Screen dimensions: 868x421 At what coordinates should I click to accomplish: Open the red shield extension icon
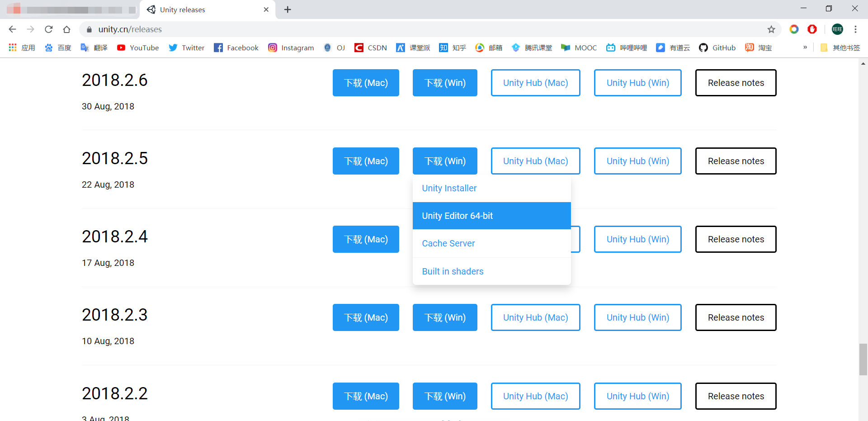pyautogui.click(x=812, y=29)
